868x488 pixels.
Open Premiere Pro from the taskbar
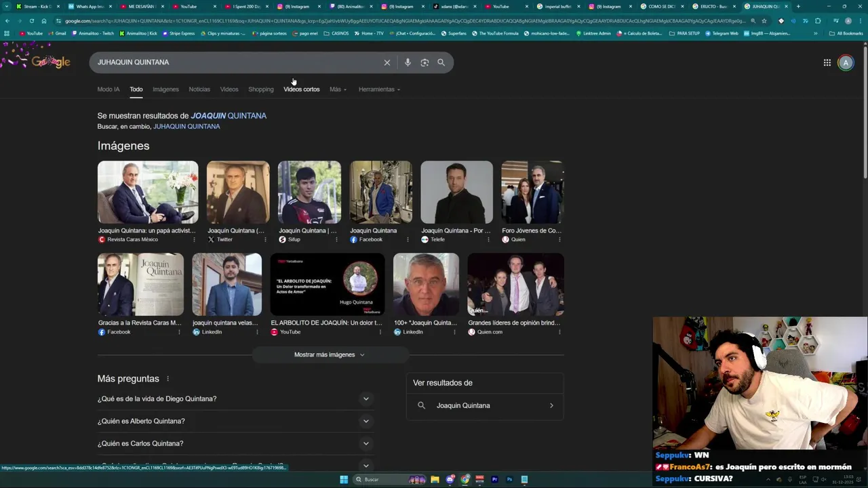coord(494,479)
